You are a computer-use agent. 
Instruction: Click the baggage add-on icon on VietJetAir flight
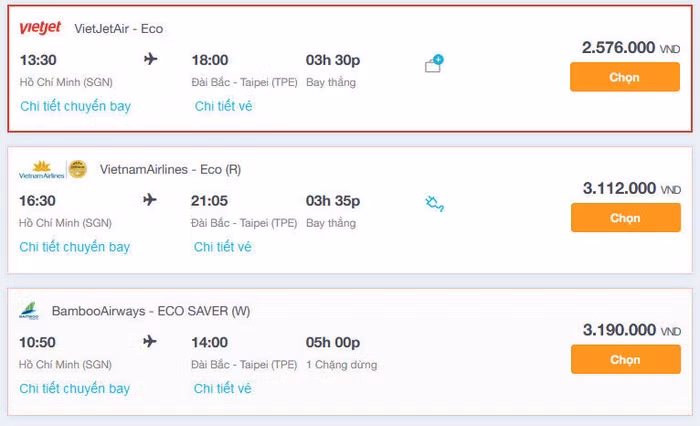pos(433,65)
